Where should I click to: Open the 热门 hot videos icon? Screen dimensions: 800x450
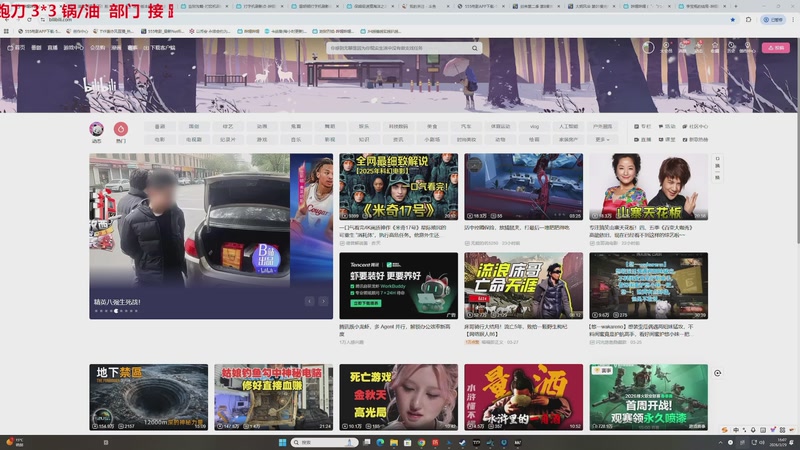[121, 130]
